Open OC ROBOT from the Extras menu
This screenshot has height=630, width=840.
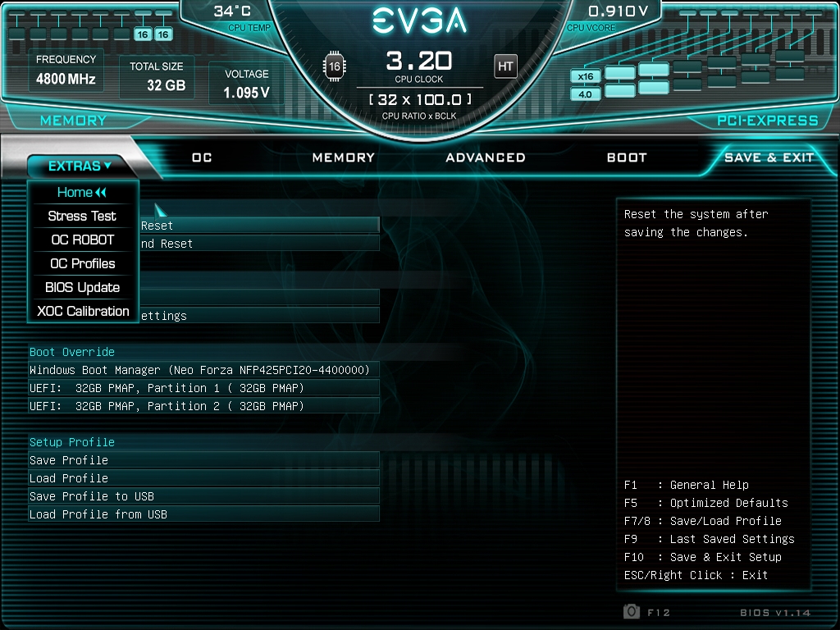click(x=83, y=240)
